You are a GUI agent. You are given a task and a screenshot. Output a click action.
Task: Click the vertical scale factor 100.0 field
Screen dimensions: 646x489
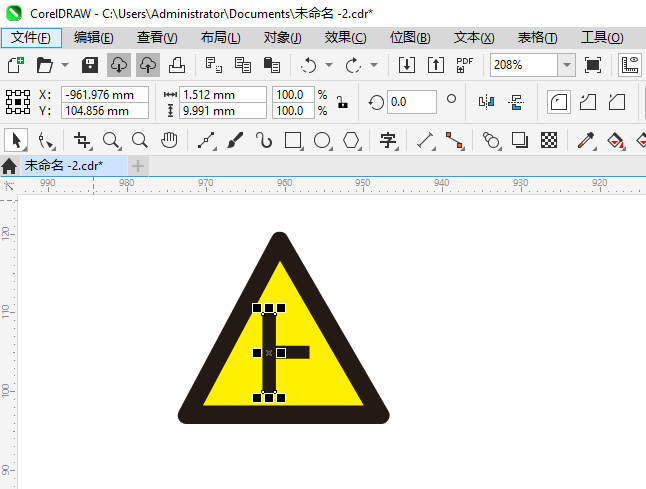(x=293, y=111)
